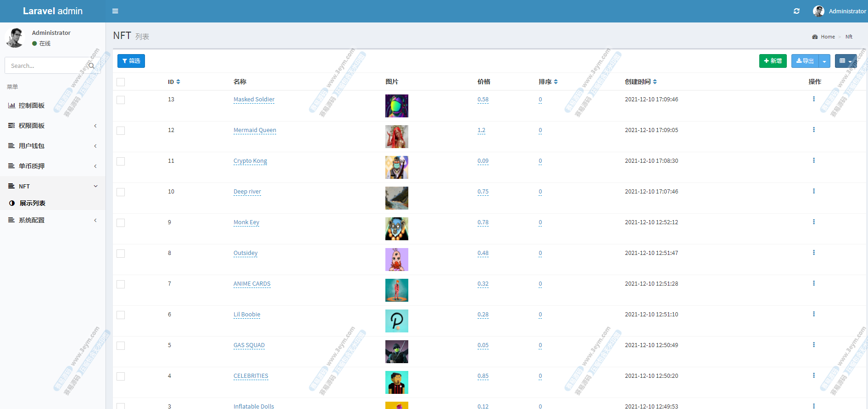
Task: Select the checkbox for Lil Boobie row
Action: click(x=121, y=315)
